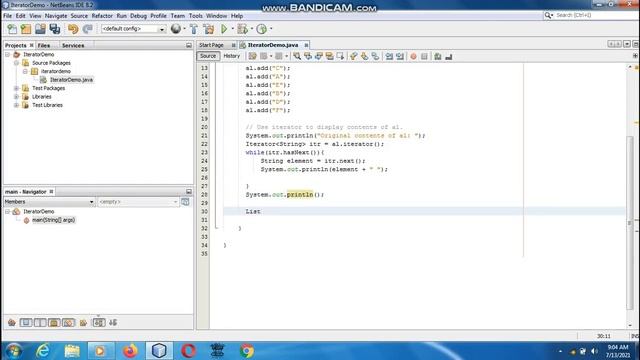Open the Profile Project dropdown arrow
Image resolution: width=640 pixels, height=360 pixels.
(271, 29)
